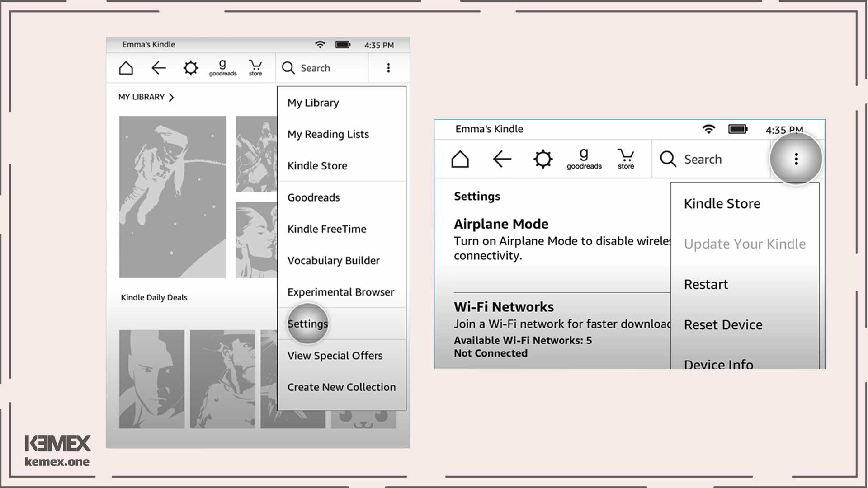Image resolution: width=868 pixels, height=488 pixels.
Task: Click the Kindle Store cart icon
Action: tap(254, 67)
